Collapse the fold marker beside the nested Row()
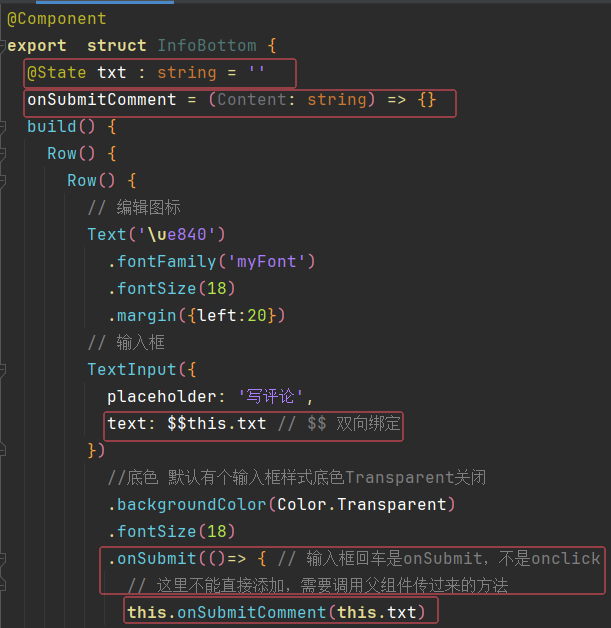 2,181
